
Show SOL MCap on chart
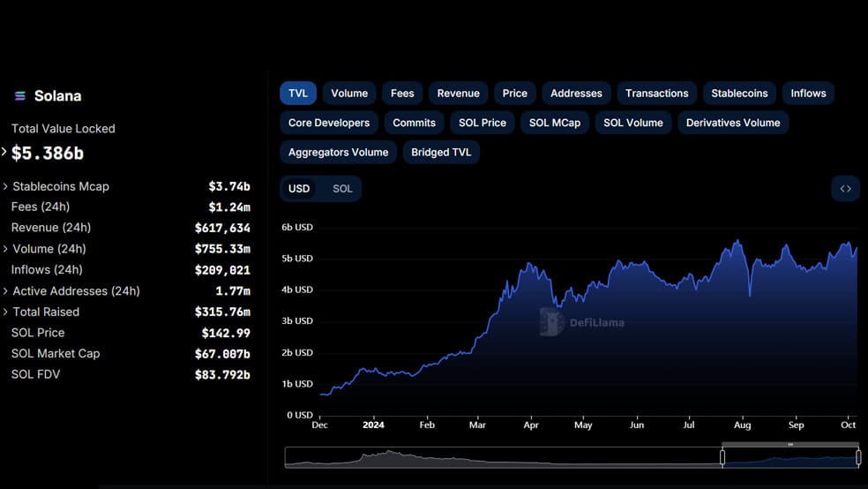(555, 123)
